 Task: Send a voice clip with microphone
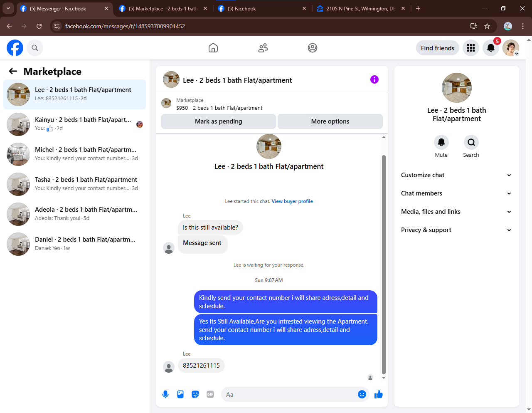click(165, 394)
